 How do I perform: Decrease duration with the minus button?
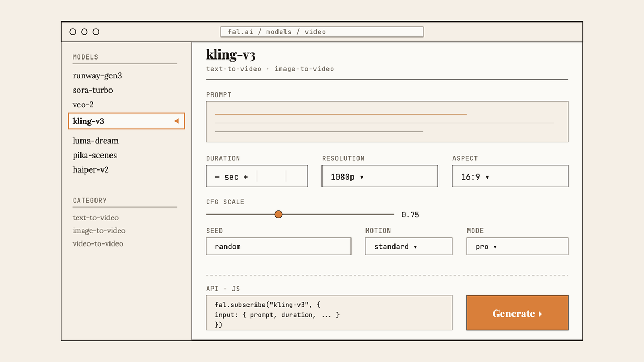click(217, 176)
